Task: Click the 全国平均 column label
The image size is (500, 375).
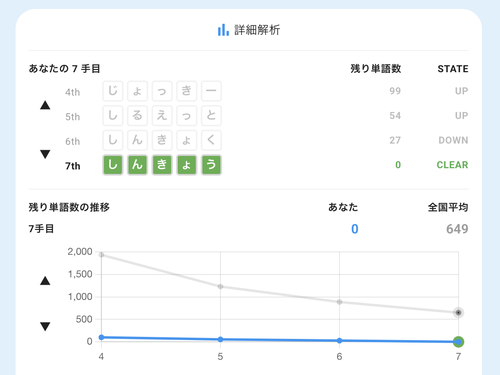Action: (448, 207)
